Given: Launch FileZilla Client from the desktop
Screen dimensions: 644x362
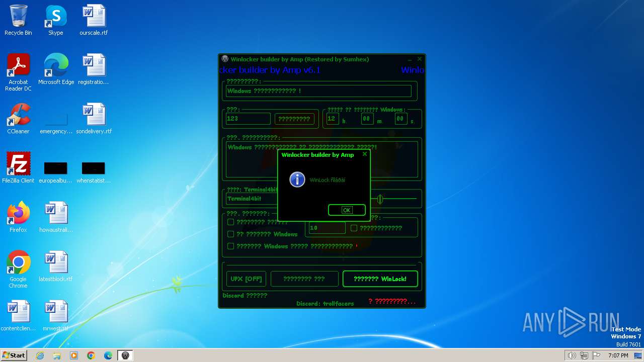Looking at the screenshot, I should 18,168.
